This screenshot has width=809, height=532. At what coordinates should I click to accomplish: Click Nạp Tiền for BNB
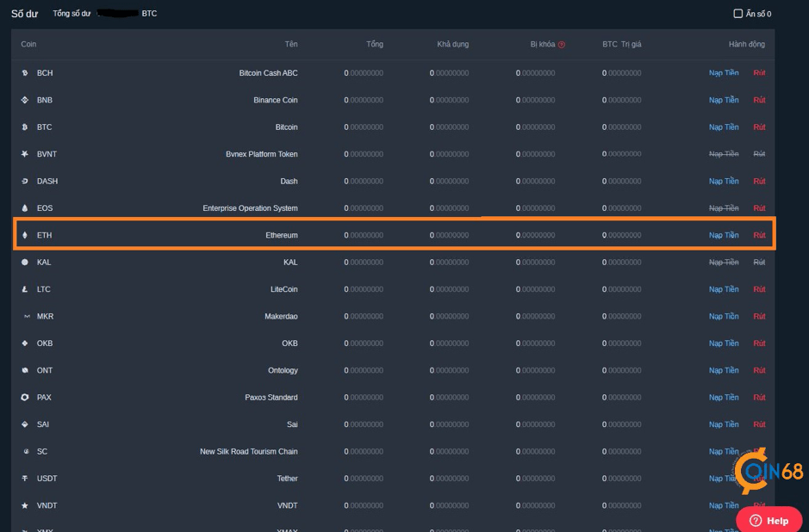724,100
